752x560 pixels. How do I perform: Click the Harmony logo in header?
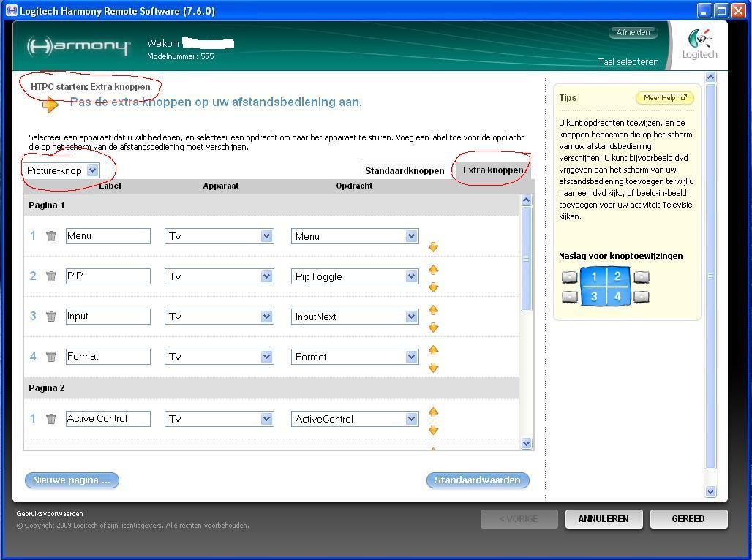(78, 47)
